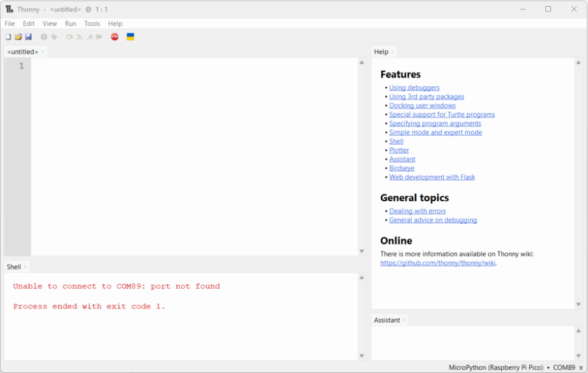Click the Assistant panel scrollbar down arrow
The height and width of the screenshot is (373, 588).
[x=579, y=356]
